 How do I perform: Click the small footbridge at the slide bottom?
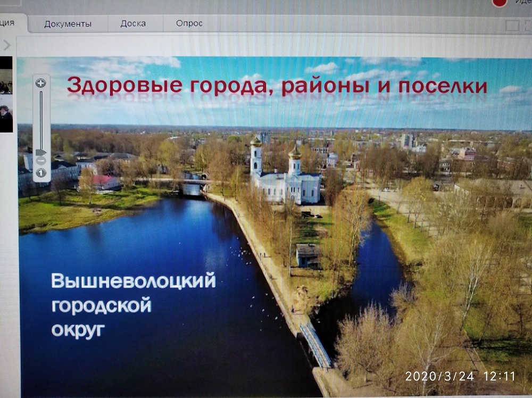click(x=315, y=345)
